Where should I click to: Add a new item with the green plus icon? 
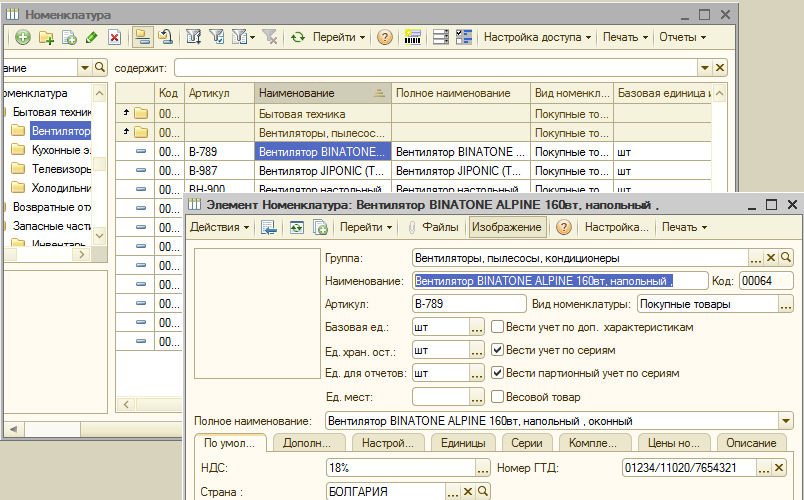click(x=23, y=37)
